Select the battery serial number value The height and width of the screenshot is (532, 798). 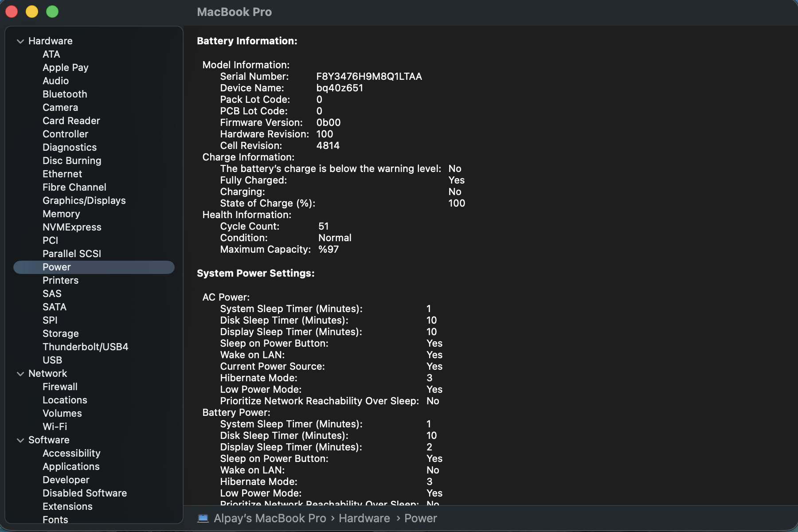tap(369, 76)
